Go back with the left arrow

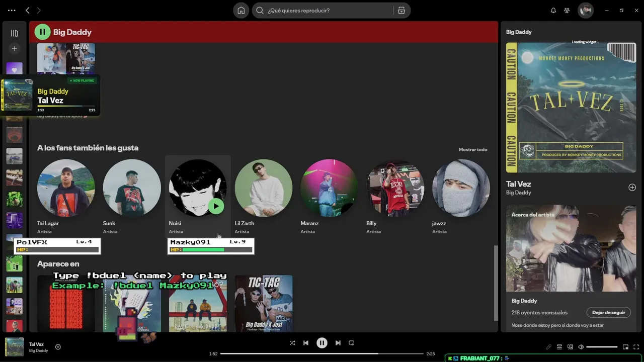coord(28,10)
